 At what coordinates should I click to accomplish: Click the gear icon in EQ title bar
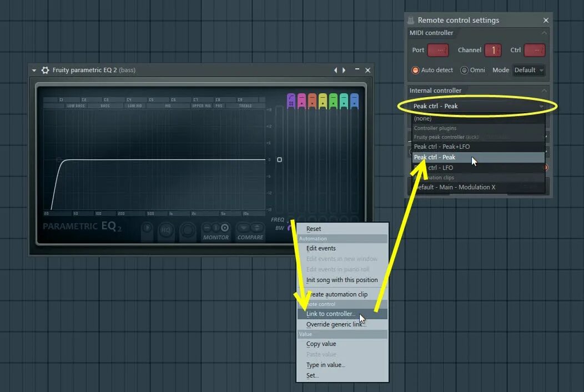[45, 70]
